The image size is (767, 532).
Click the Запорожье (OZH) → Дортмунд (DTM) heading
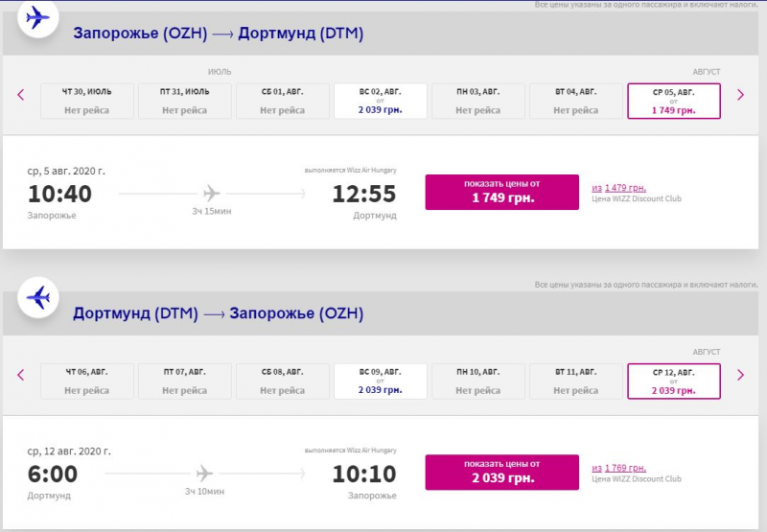point(219,34)
